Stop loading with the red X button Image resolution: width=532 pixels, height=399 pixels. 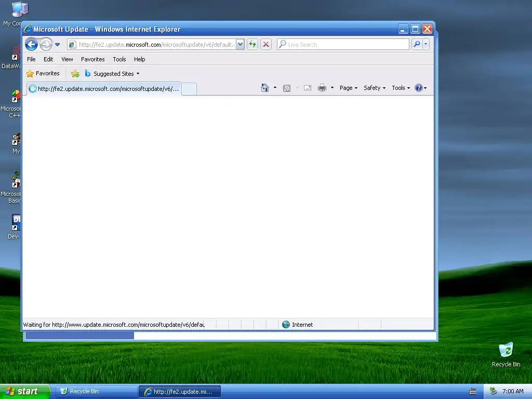(266, 45)
